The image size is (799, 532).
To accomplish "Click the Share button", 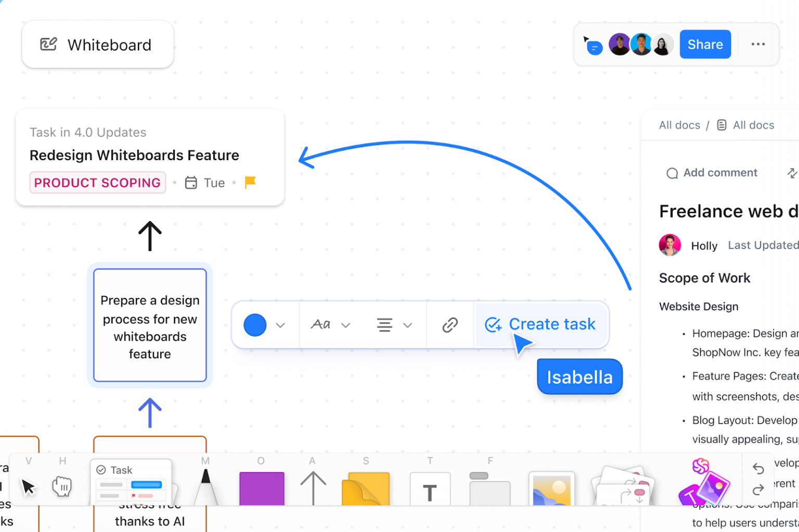I will 705,44.
